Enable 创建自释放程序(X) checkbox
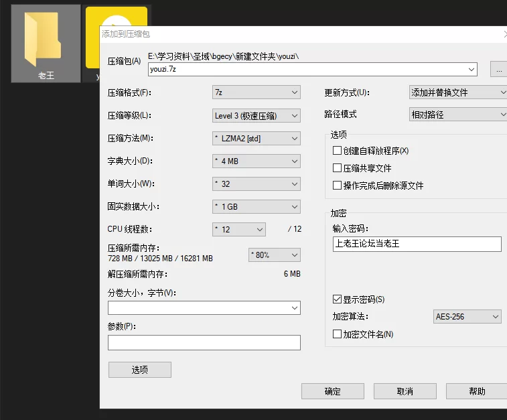Screen dimensions: 507x420 pyautogui.click(x=338, y=151)
